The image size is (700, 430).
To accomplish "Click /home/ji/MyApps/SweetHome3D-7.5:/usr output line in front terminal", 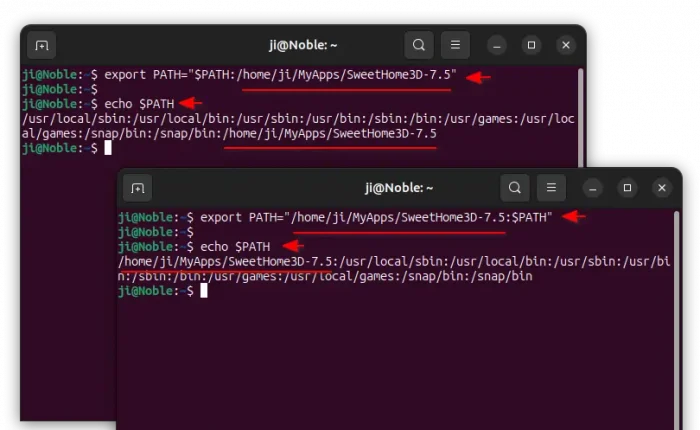I will pyautogui.click(x=394, y=262).
